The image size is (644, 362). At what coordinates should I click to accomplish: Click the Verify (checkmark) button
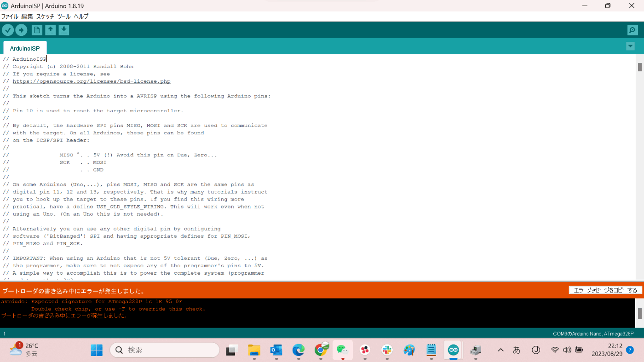pyautogui.click(x=8, y=30)
